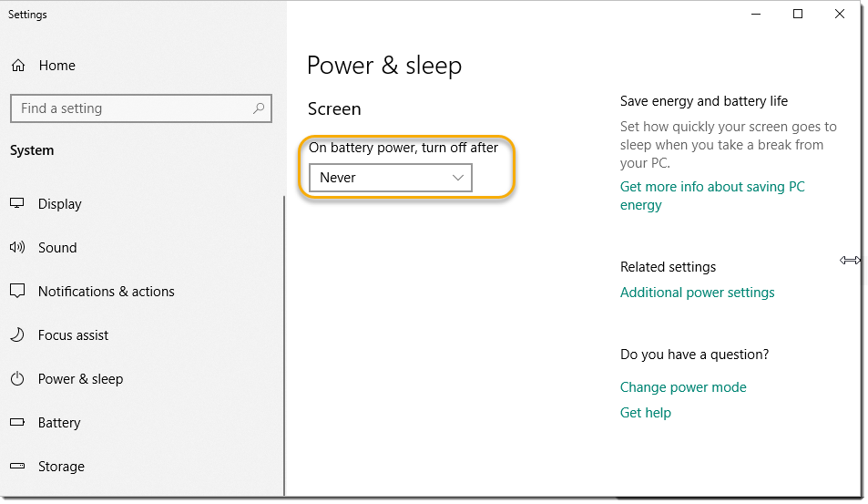Click the Battery icon in sidebar
Viewport: 868px width, 504px height.
pos(17,422)
